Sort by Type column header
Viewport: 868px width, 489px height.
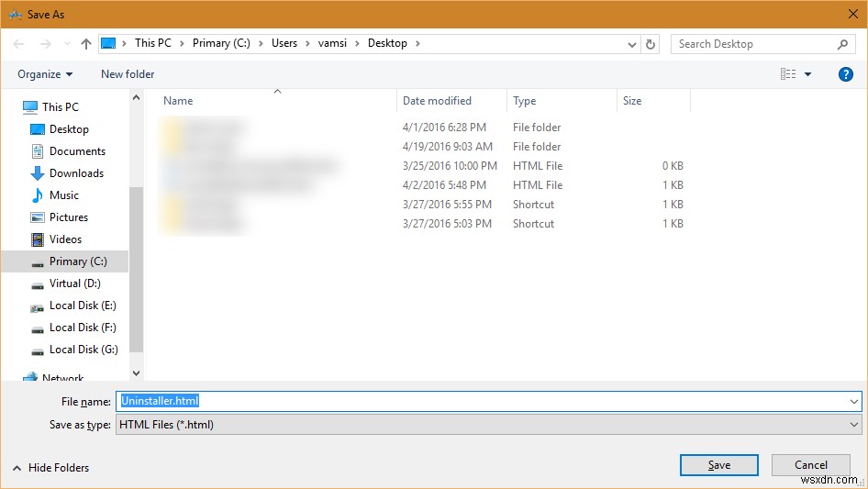(x=524, y=101)
